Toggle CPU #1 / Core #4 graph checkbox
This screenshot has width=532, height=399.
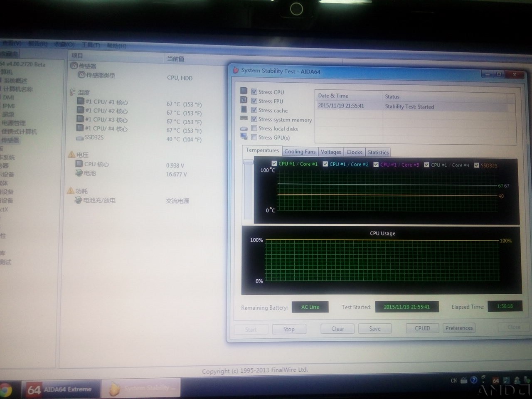point(426,165)
